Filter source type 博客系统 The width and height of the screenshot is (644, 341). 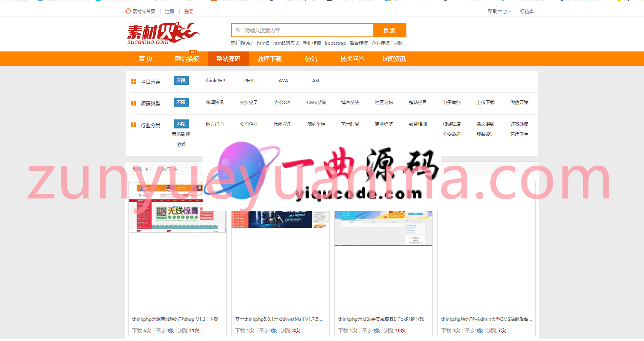click(x=350, y=102)
